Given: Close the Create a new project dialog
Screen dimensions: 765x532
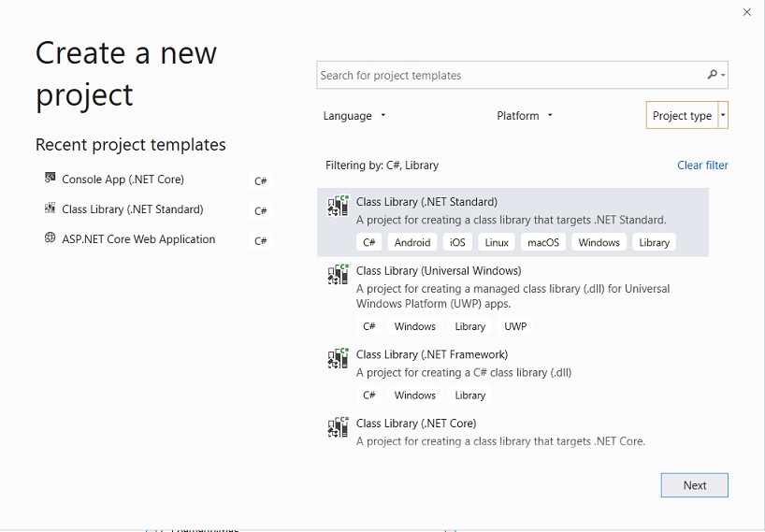Looking at the screenshot, I should point(747,12).
